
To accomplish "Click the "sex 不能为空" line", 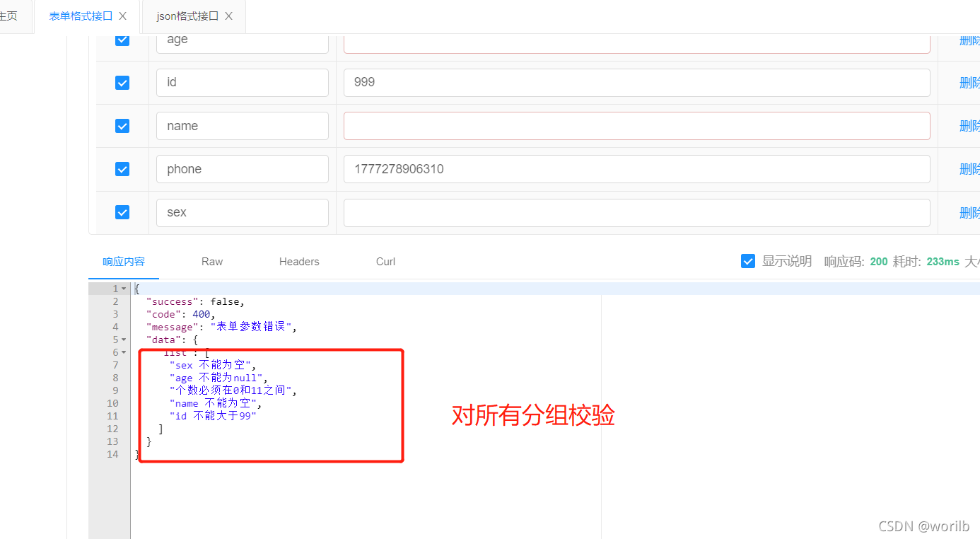I will (213, 365).
